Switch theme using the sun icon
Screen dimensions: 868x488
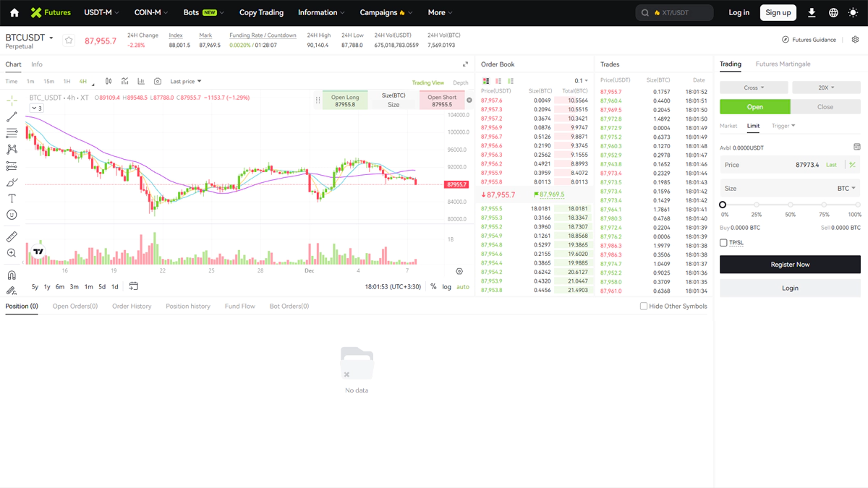coord(854,13)
